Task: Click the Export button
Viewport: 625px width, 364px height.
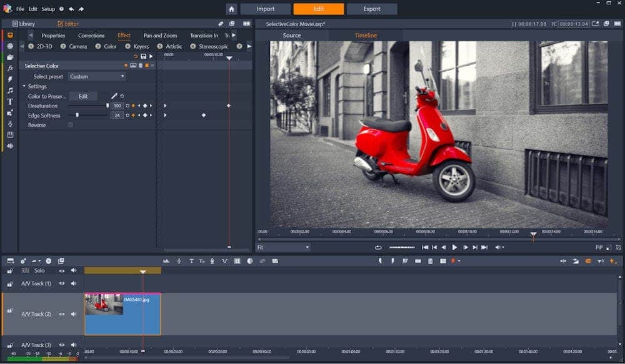Action: [x=371, y=9]
